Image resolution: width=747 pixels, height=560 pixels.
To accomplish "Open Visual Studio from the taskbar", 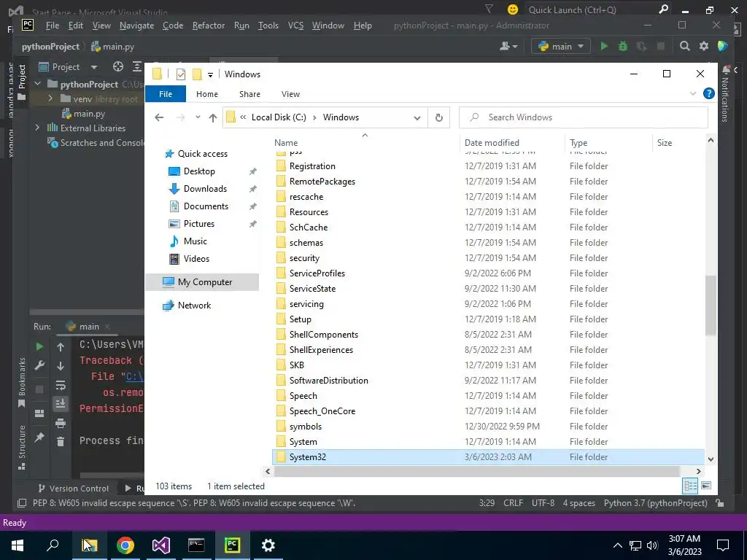I will pyautogui.click(x=161, y=545).
